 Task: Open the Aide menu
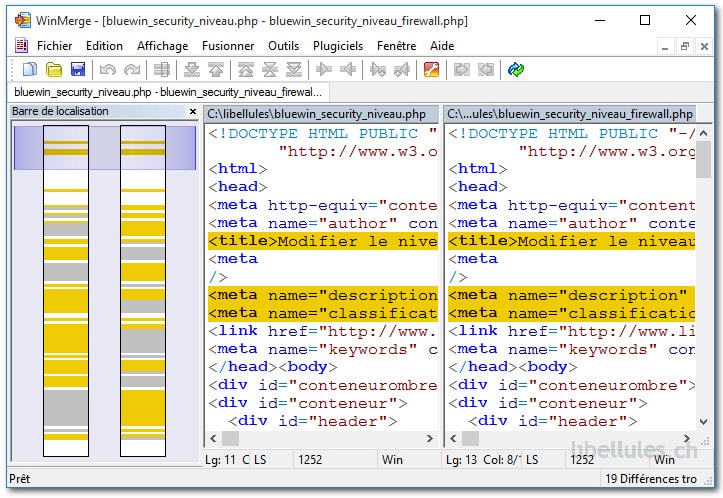click(442, 46)
